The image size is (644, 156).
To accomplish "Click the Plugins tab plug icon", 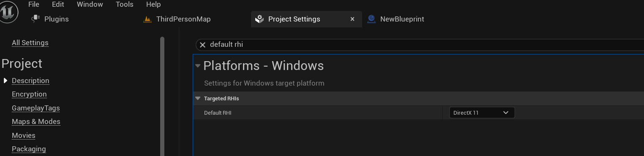I will pos(36,19).
